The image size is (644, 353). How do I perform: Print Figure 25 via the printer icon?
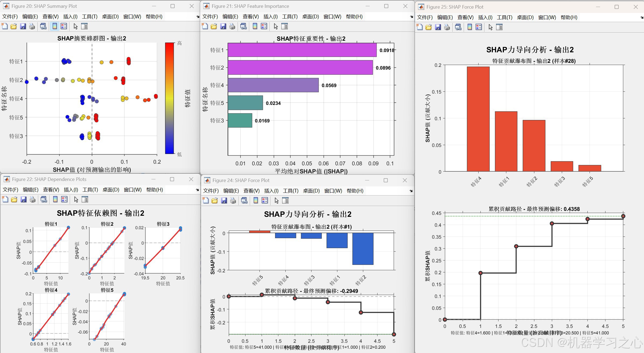(447, 27)
